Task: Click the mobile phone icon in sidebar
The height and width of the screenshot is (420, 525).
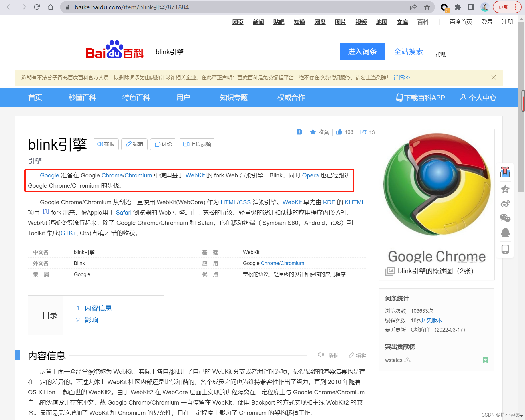Action: click(x=505, y=249)
